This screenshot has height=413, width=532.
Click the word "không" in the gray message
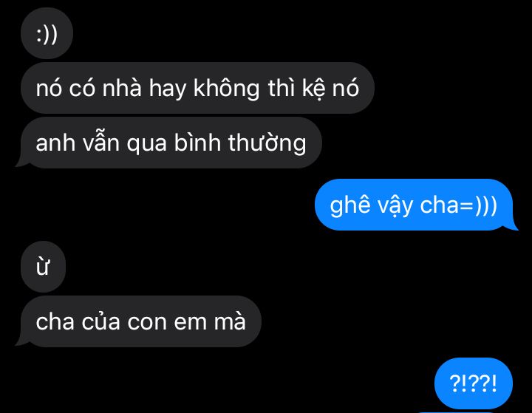(x=227, y=89)
